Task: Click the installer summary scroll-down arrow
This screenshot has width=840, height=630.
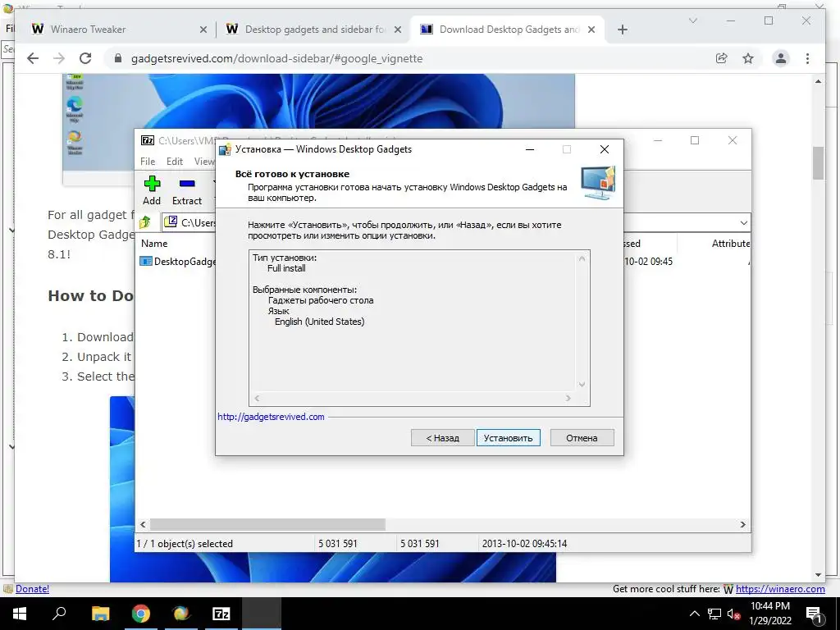Action: coord(582,384)
